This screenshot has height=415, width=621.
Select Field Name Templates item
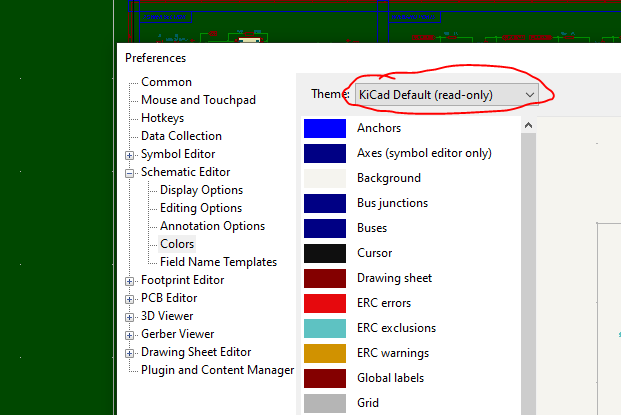tap(218, 262)
